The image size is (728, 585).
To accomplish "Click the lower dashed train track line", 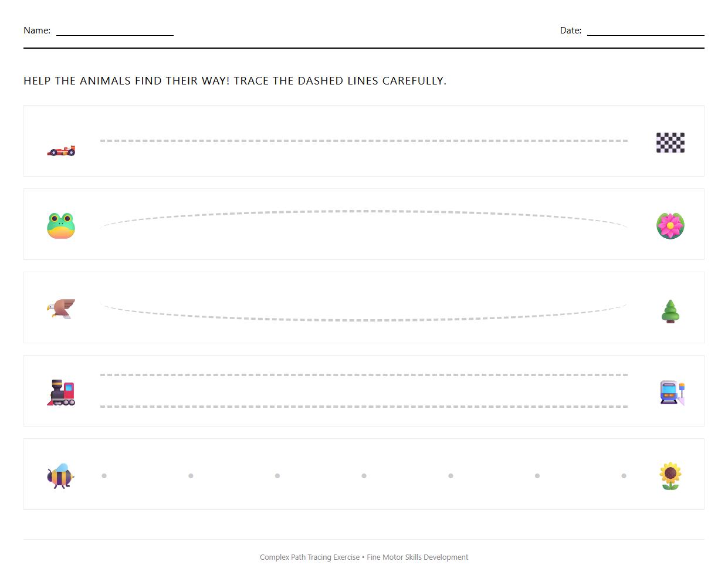I will coord(364,407).
